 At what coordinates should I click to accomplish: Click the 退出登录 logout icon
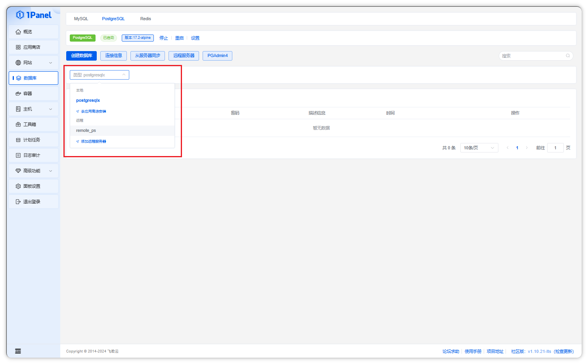click(18, 202)
